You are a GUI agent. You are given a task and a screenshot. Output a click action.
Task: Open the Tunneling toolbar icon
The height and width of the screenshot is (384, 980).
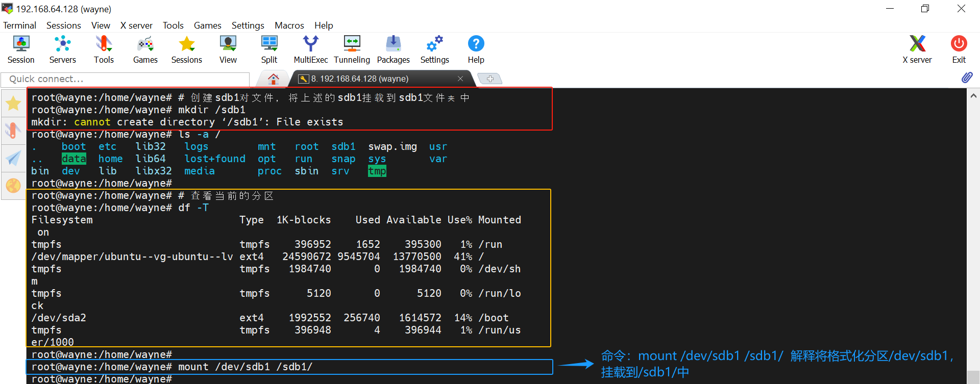pyautogui.click(x=352, y=49)
